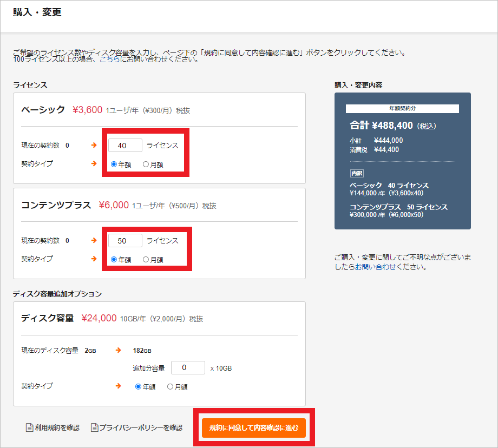Click the ¥144,000 /年 (¥3,600x40) line
This screenshot has width=498, height=448.
click(386, 193)
